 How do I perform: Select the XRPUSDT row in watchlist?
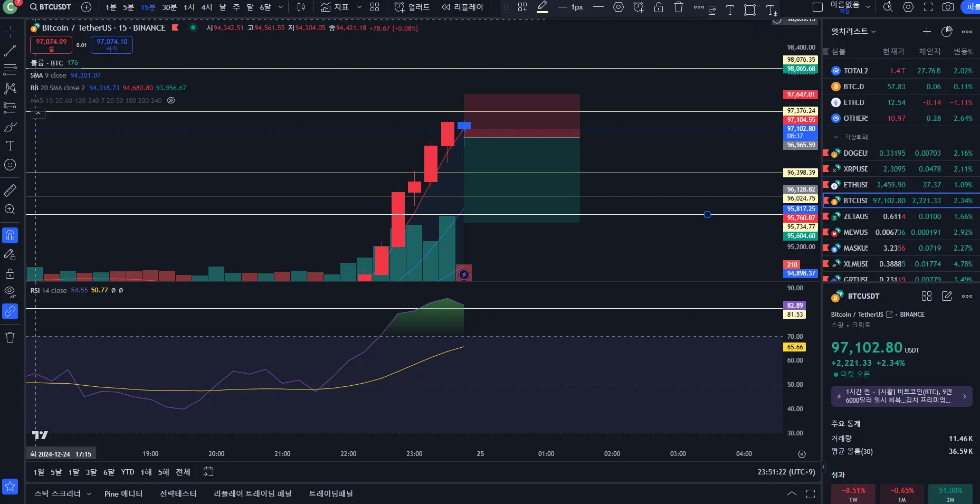[901, 169]
